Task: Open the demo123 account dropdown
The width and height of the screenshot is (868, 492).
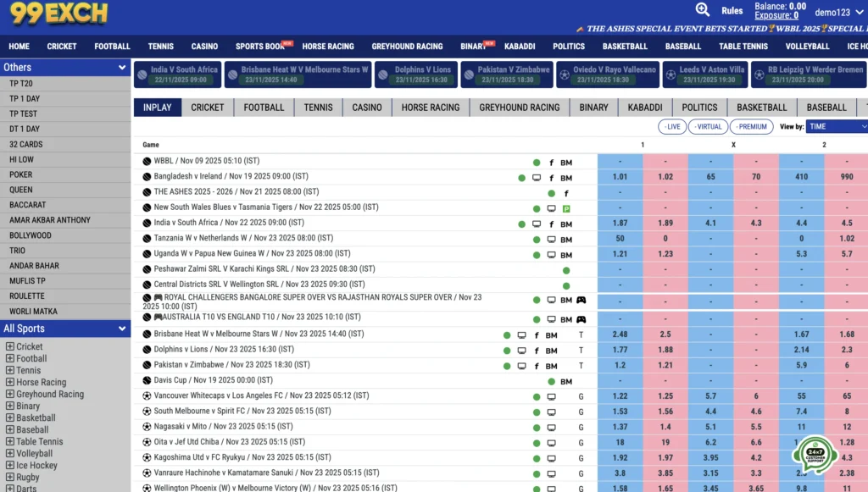Action: click(x=837, y=12)
